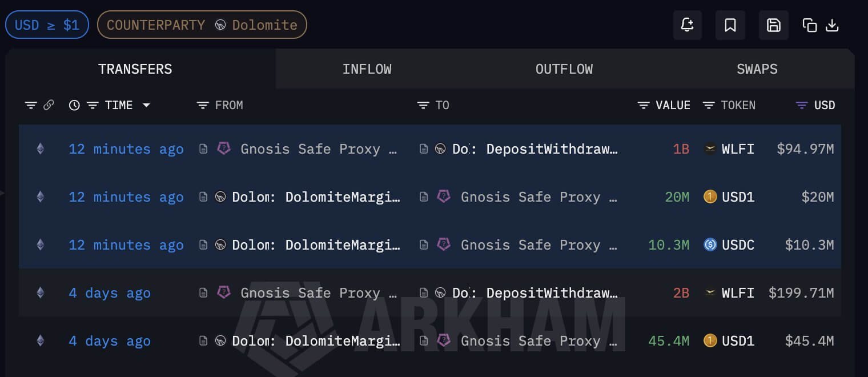The width and height of the screenshot is (868, 377).
Task: Toggle the TIME sort arrow
Action: [x=146, y=105]
